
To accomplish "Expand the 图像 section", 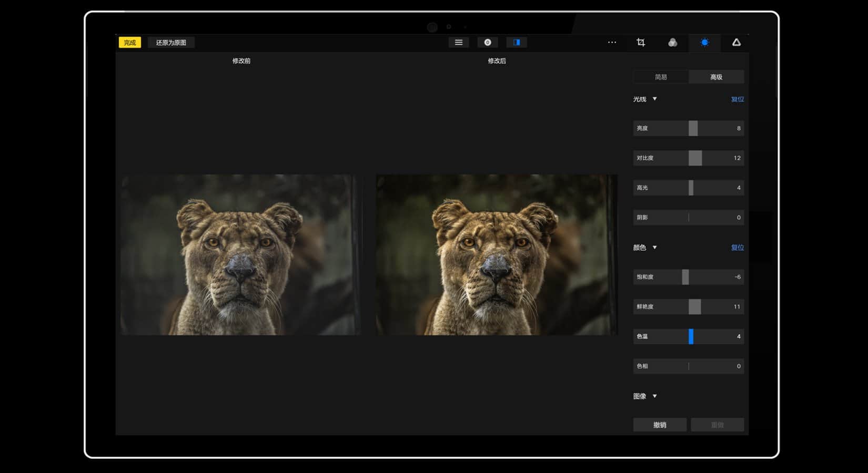I will pos(654,396).
